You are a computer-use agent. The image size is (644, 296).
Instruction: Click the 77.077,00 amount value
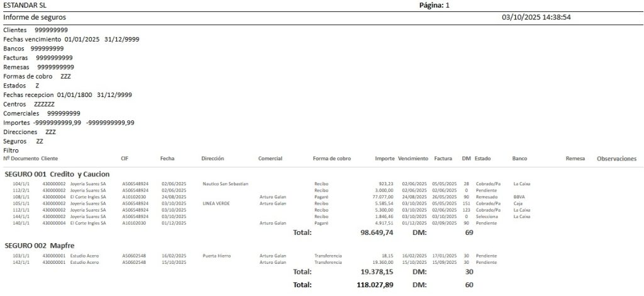pos(382,196)
